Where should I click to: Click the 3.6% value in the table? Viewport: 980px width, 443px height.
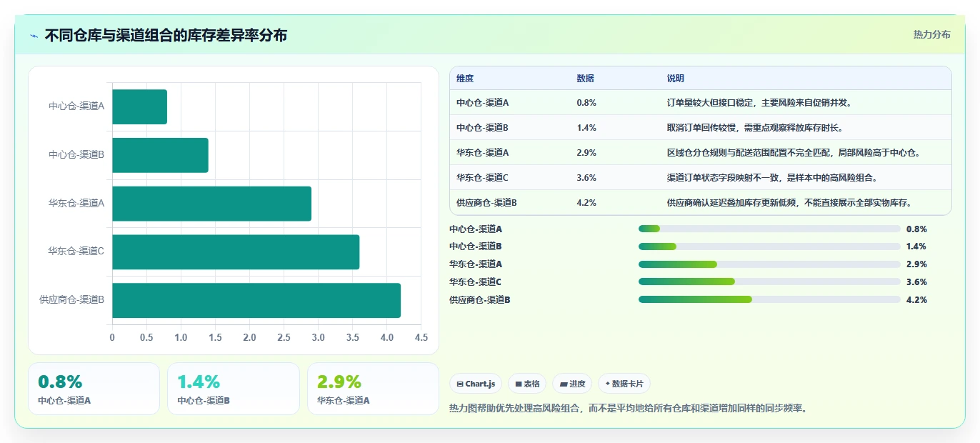pyautogui.click(x=586, y=178)
